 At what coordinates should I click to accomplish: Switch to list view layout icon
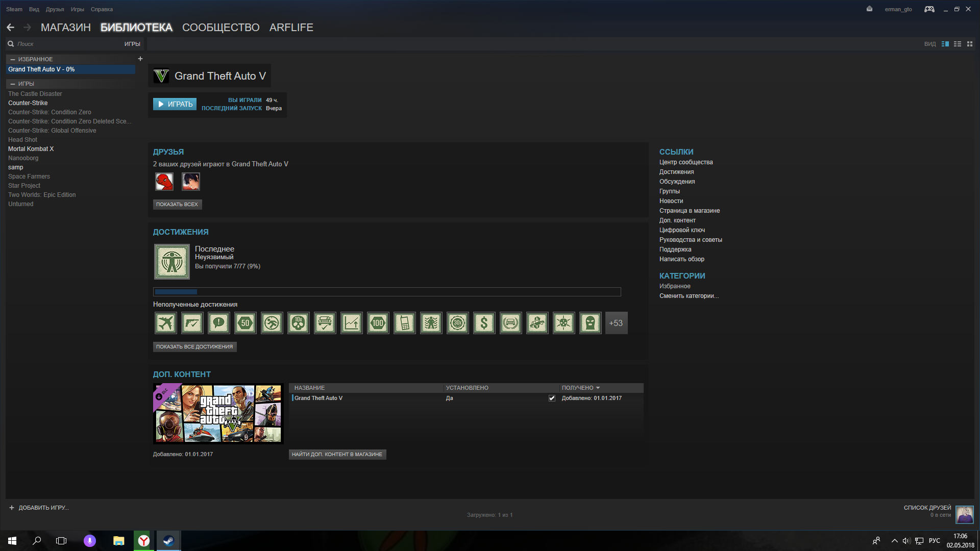(x=958, y=44)
